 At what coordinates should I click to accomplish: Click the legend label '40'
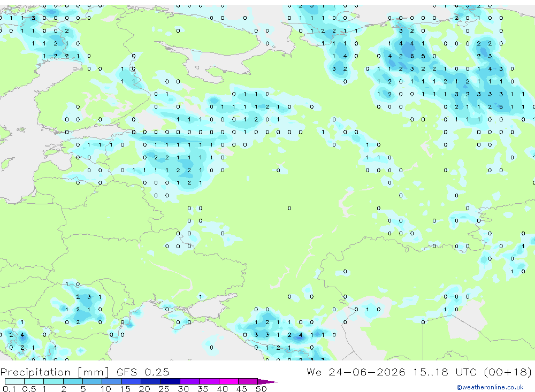(x=222, y=389)
